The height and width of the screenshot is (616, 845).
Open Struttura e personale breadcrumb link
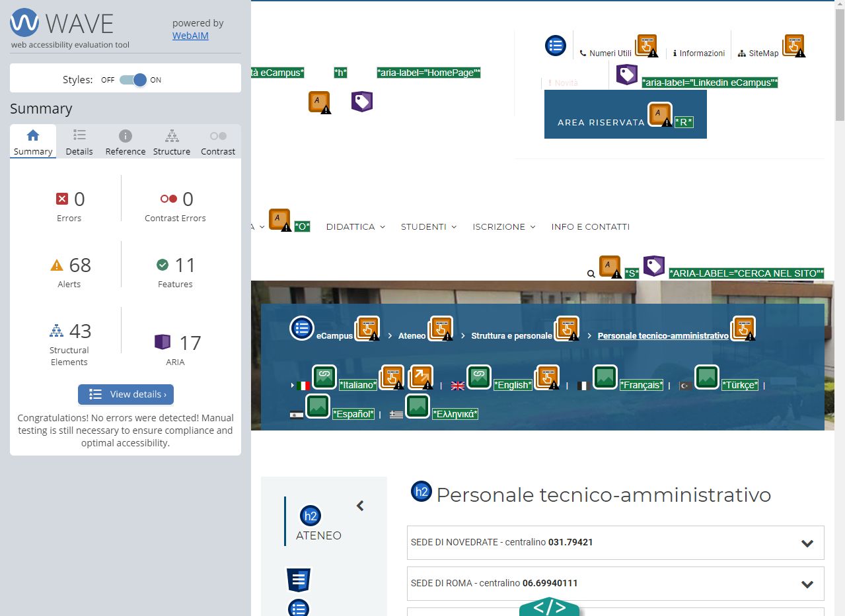pos(511,336)
